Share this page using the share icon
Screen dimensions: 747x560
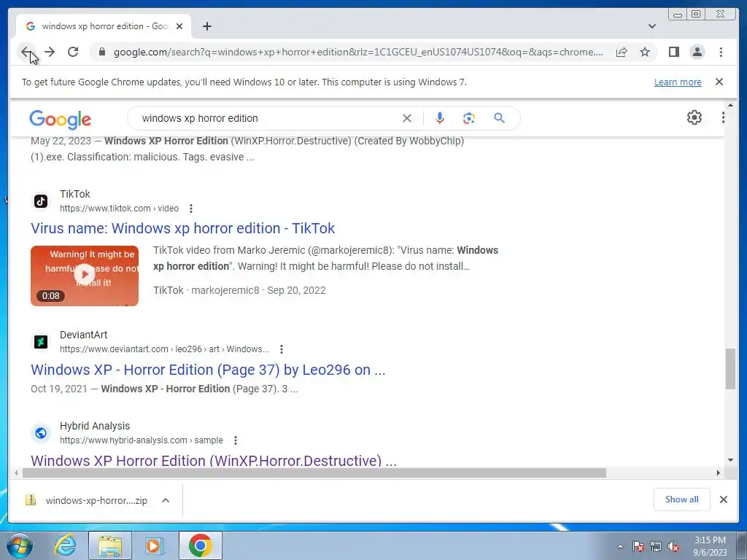click(622, 52)
